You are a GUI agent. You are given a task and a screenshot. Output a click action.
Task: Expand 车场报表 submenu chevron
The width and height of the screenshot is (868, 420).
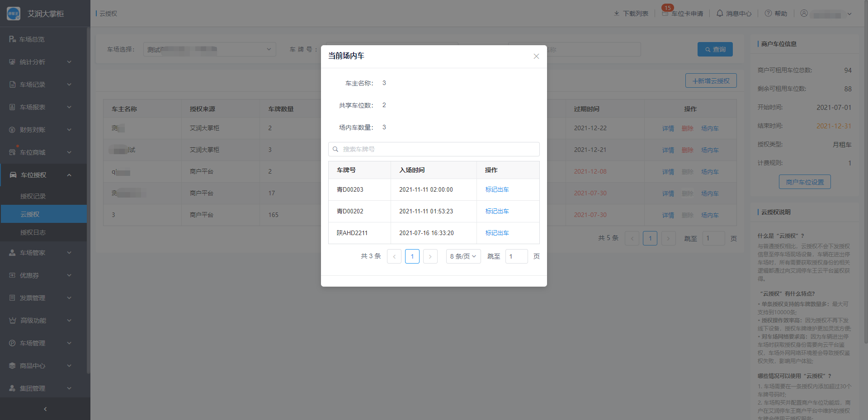(x=69, y=107)
